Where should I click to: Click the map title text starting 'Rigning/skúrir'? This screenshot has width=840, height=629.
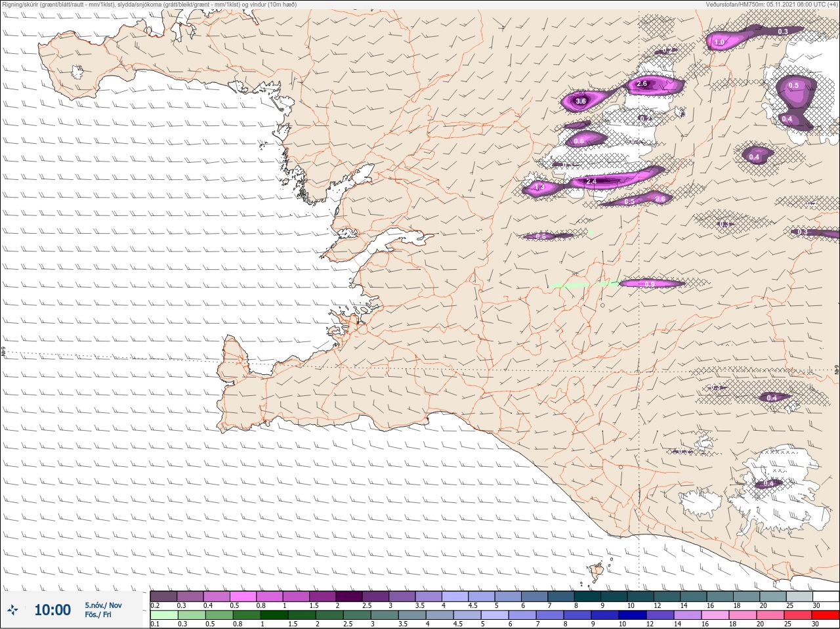point(149,5)
